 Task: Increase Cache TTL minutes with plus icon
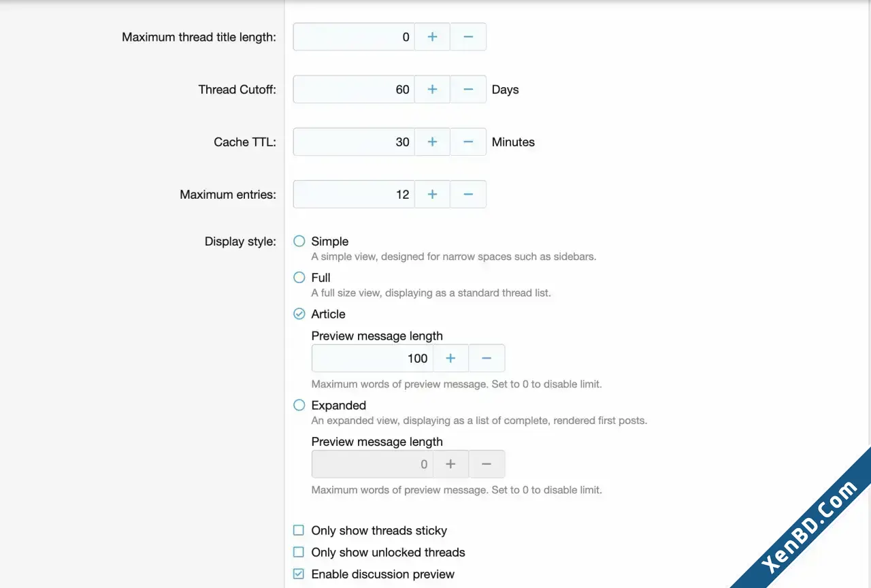(432, 142)
